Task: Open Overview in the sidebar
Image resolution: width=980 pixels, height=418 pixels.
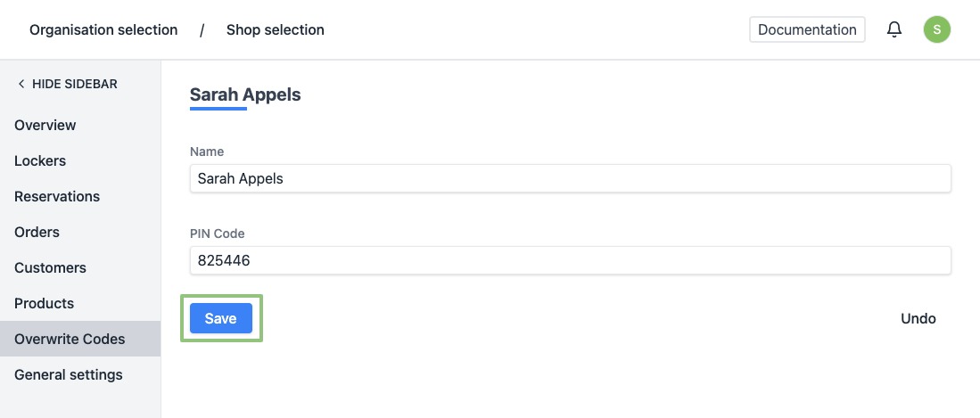Action: [x=45, y=125]
